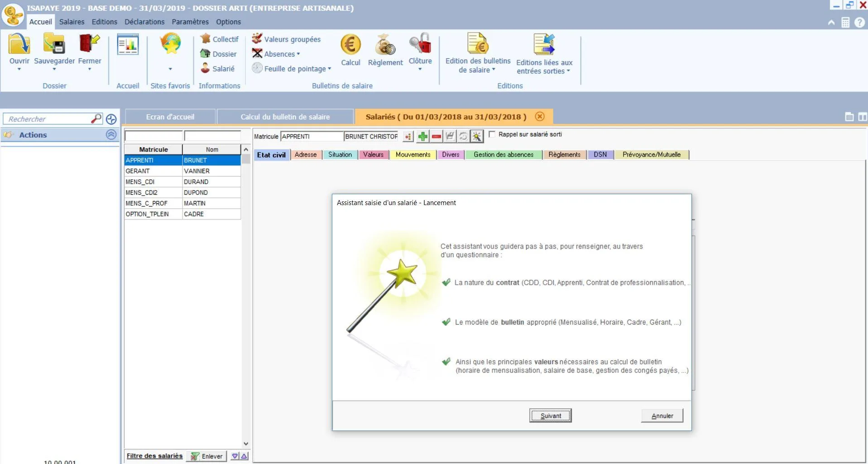Toggle Rappel sur salarié sorti checkbox
Screen dimensions: 868x464
pos(492,134)
